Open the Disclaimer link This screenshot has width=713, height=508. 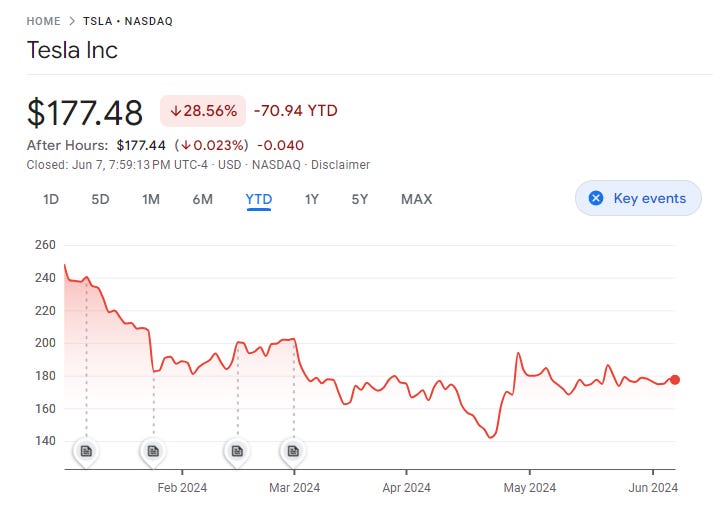click(340, 165)
